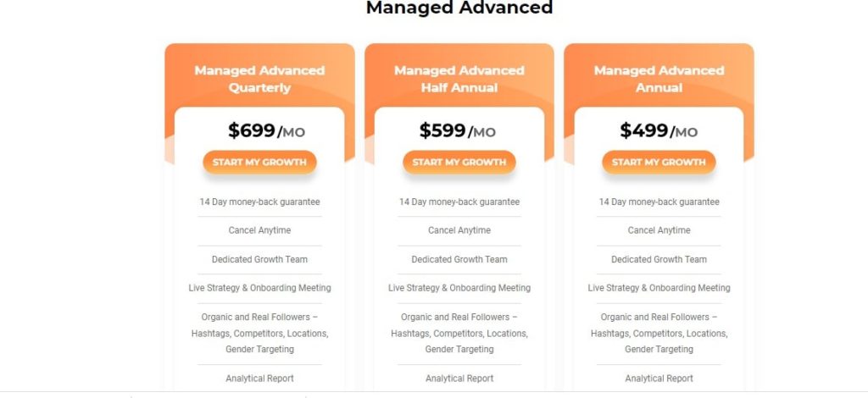Select the Managed Advanced Quarterly card header

click(x=259, y=79)
